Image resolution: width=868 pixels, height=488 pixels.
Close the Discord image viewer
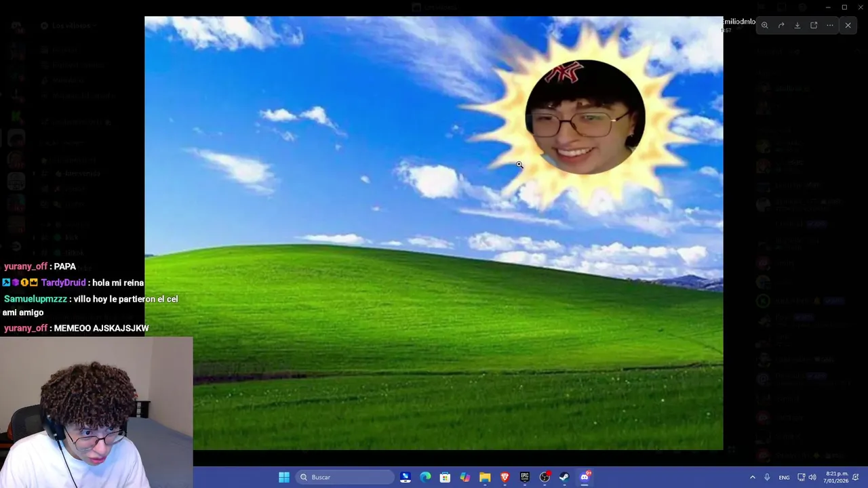point(848,25)
